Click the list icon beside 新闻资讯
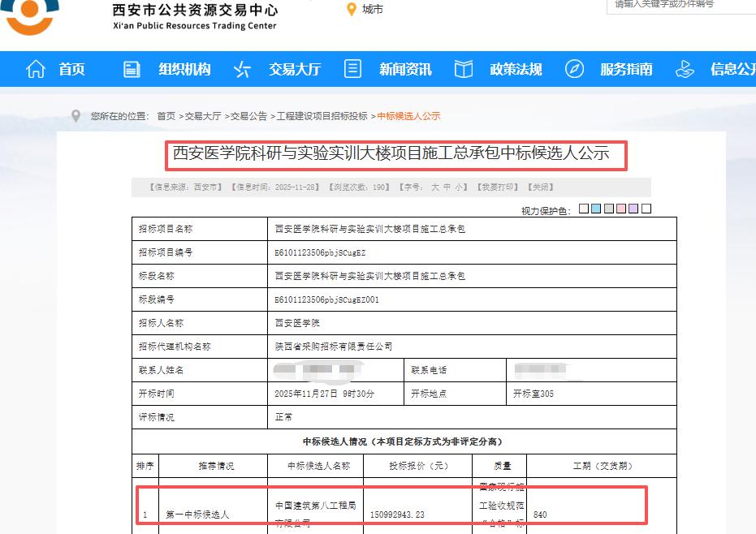Viewport: 756px width, 534px height. 352,69
